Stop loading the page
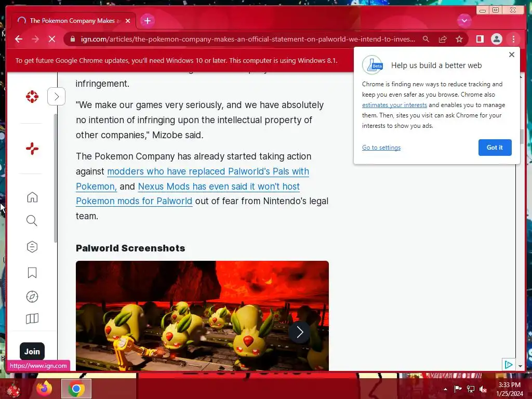 (52, 39)
